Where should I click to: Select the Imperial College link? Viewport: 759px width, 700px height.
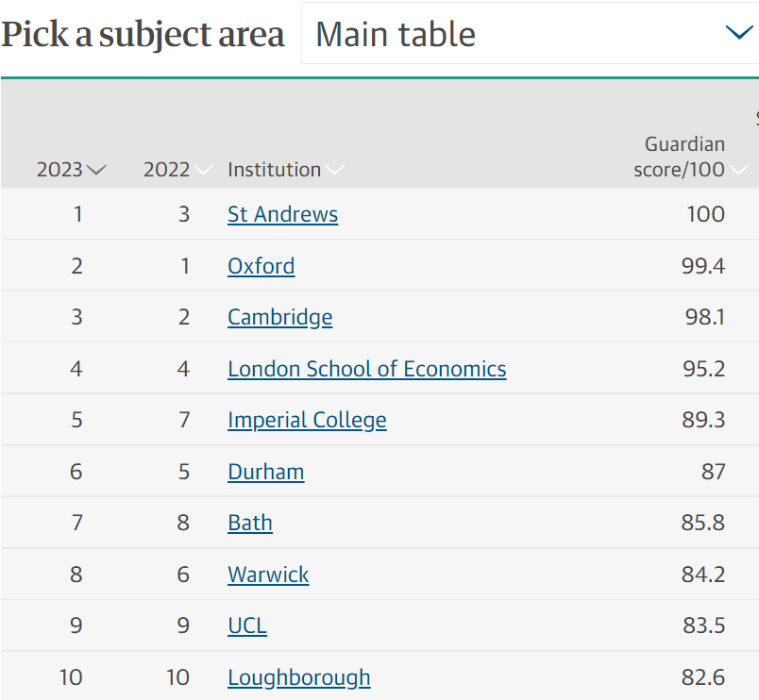point(307,420)
